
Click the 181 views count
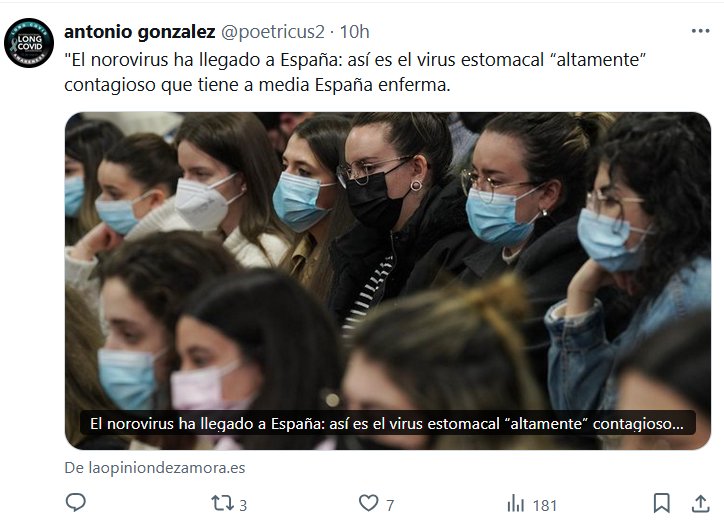(544, 506)
